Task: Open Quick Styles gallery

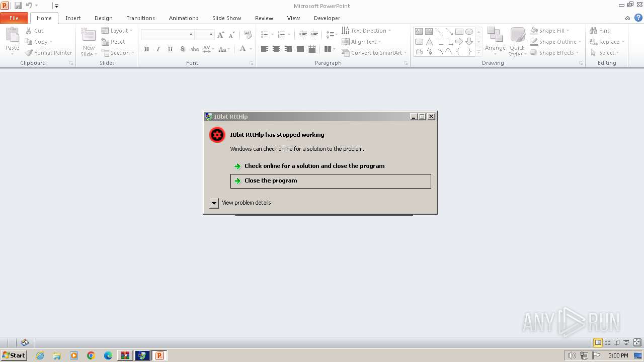Action: click(517, 42)
